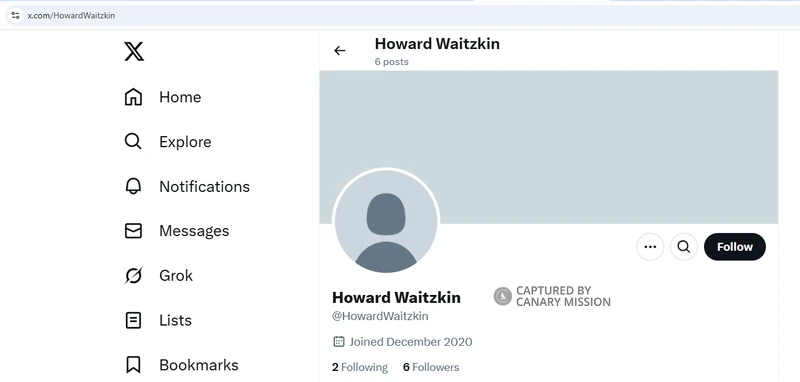Click the Notifications bell icon
This screenshot has height=382, width=800.
point(133,186)
